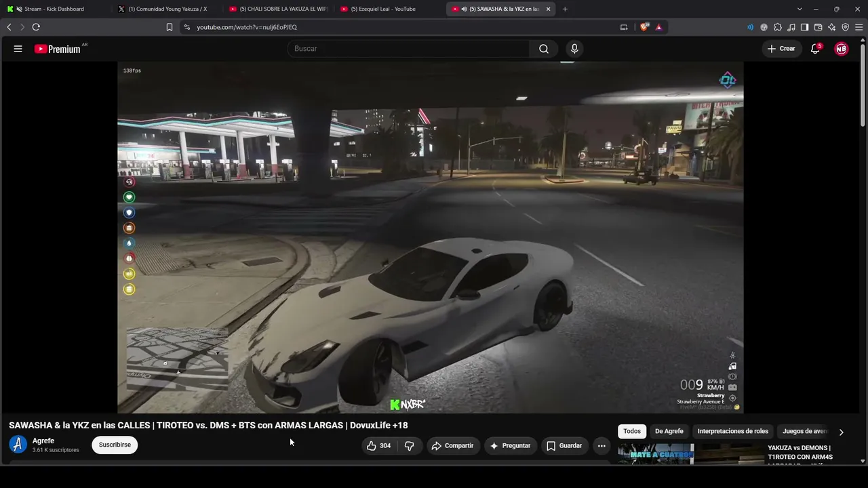Open YouTube notifications bell
Viewport: 868px width, 488px height.
pos(816,49)
